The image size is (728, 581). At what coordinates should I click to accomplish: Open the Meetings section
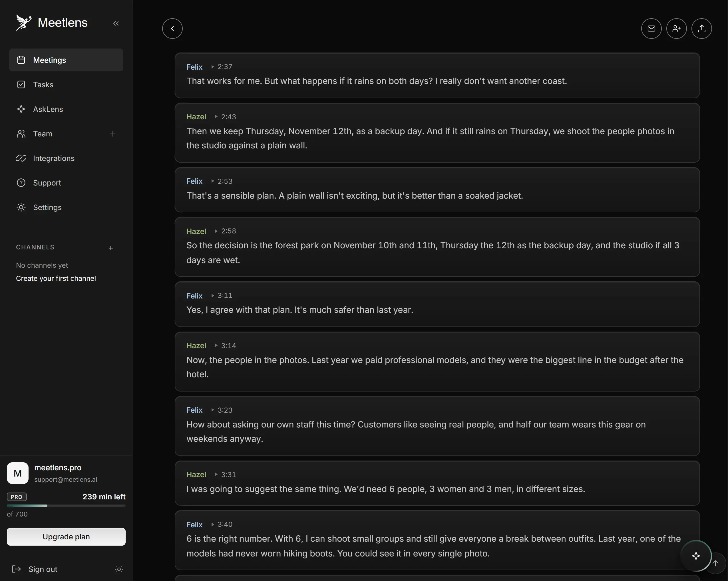[x=66, y=60]
